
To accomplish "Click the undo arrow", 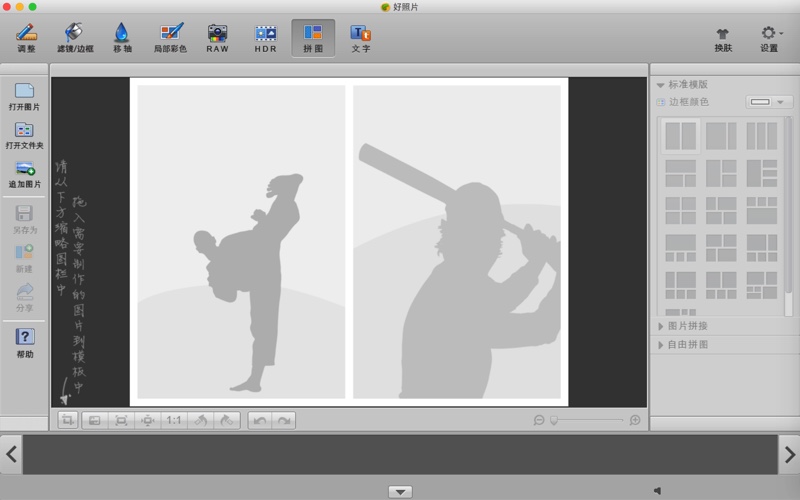I will (260, 420).
